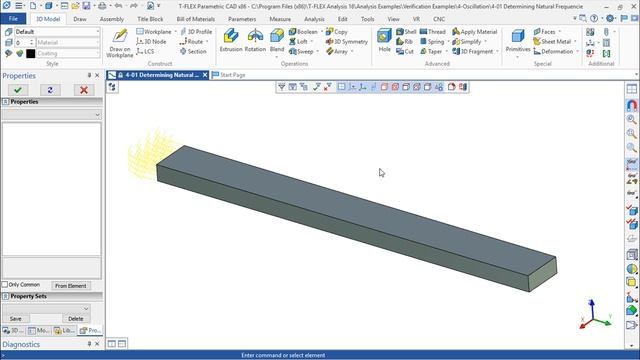Switch to the Start Page tab
This screenshot has width=640, height=360.
229,75
